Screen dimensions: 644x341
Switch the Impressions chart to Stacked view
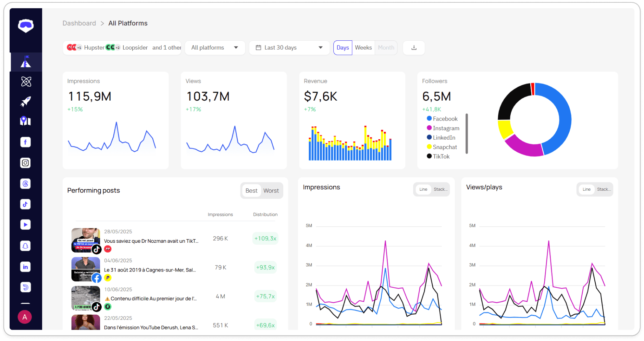tap(441, 189)
